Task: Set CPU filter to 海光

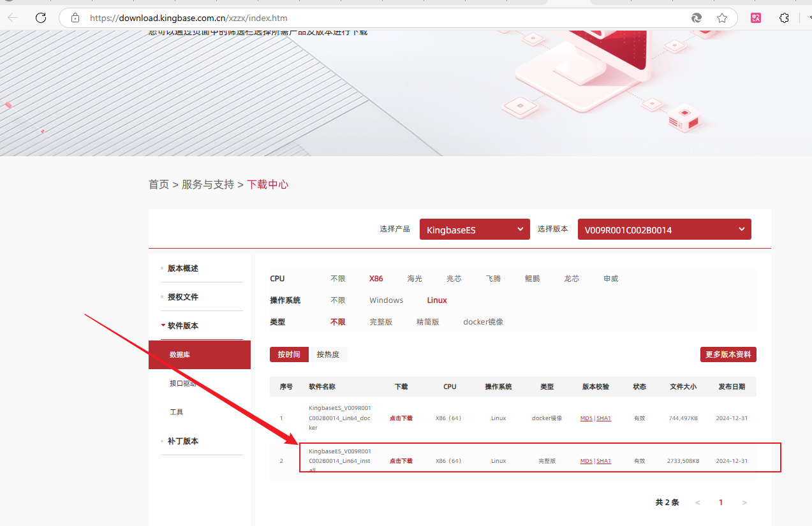Action: [x=415, y=279]
